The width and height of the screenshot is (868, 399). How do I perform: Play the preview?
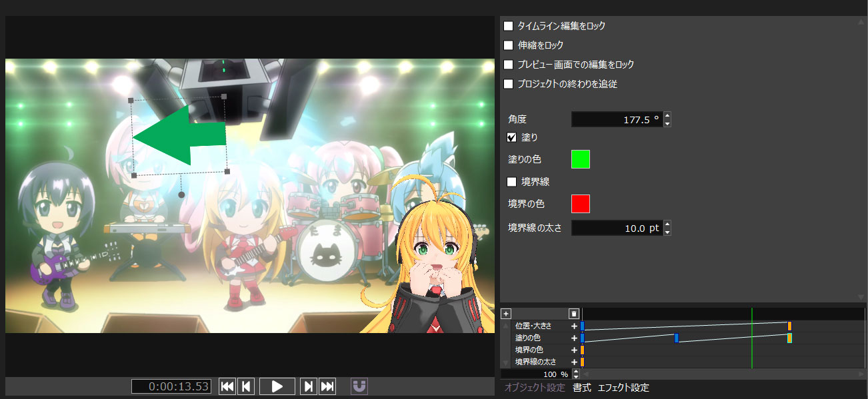277,386
